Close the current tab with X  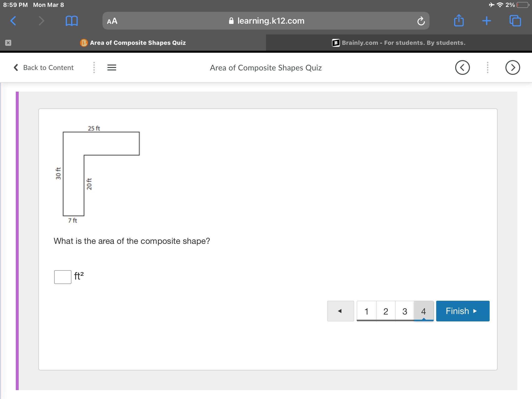(8, 43)
